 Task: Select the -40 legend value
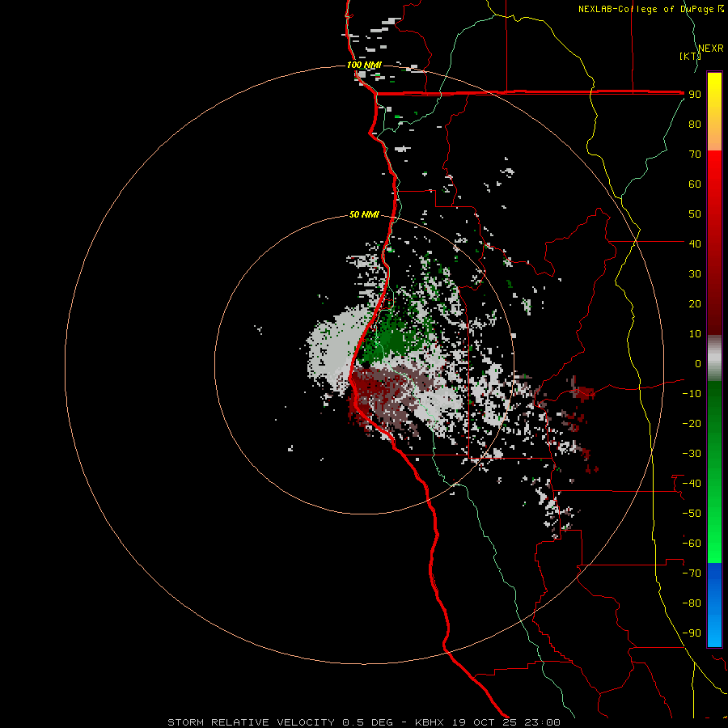tap(692, 484)
